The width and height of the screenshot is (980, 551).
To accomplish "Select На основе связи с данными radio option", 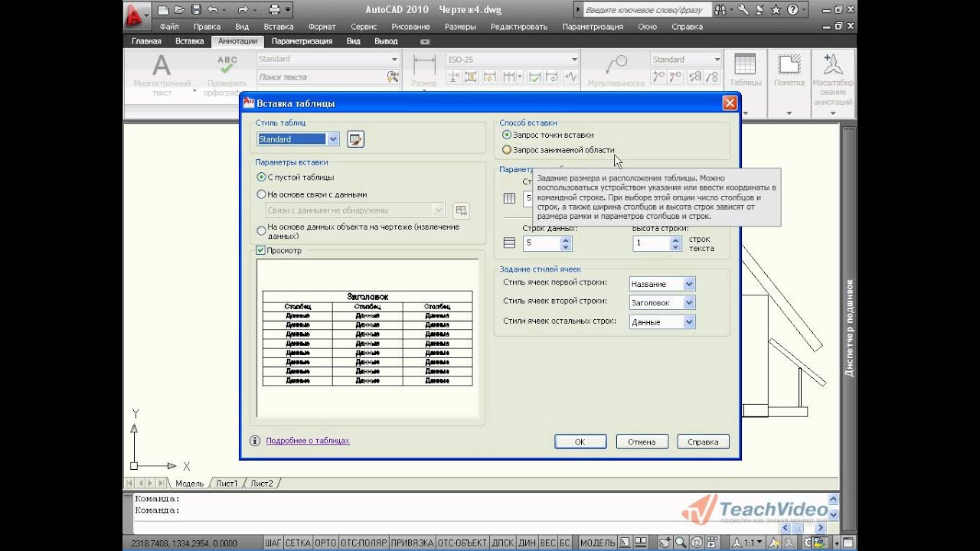I will tap(262, 194).
